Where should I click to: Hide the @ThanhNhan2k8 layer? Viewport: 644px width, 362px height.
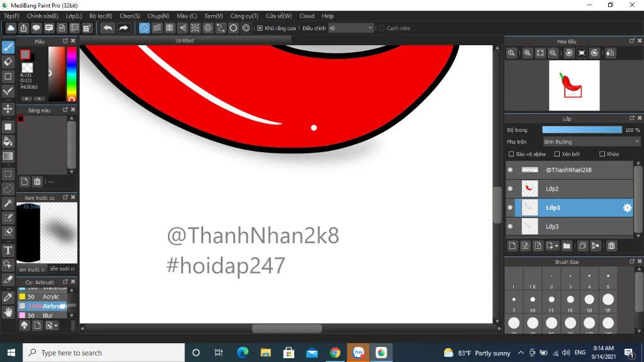coord(510,170)
